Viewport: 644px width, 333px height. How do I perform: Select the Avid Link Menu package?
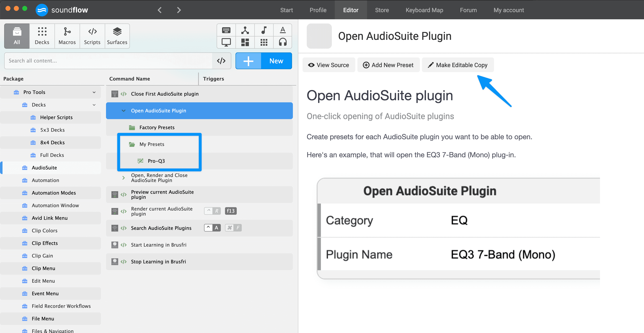[x=50, y=218]
